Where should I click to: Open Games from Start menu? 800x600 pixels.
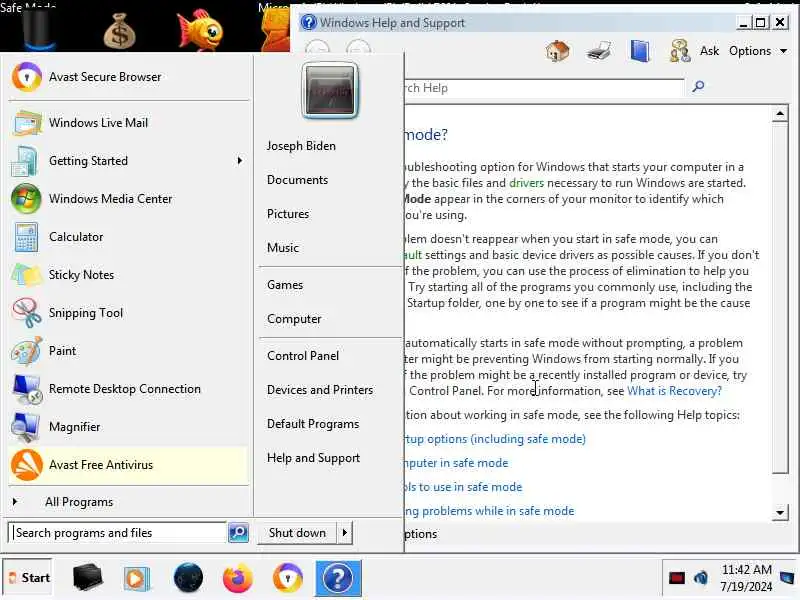(x=285, y=285)
